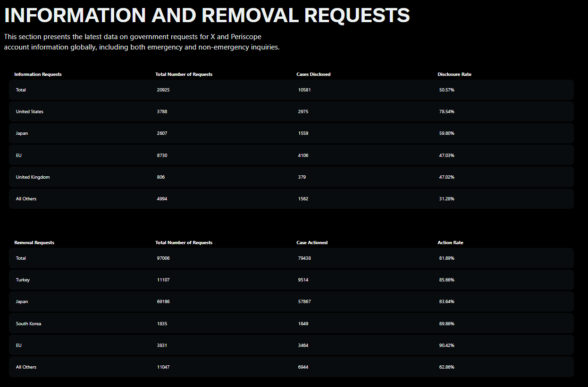Click total cases actioned 79438
This screenshot has width=588, height=387.
[304, 258]
